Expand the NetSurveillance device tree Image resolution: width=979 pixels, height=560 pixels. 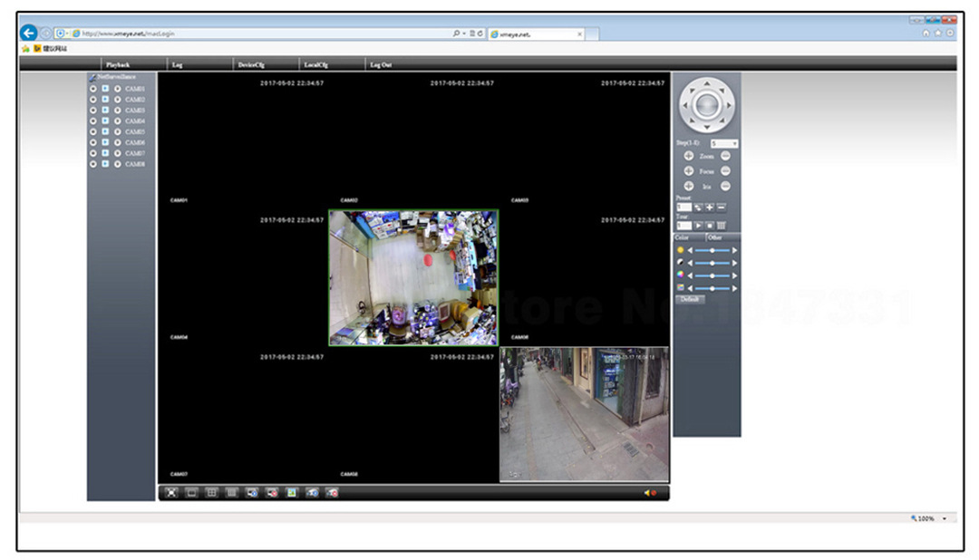point(92,77)
